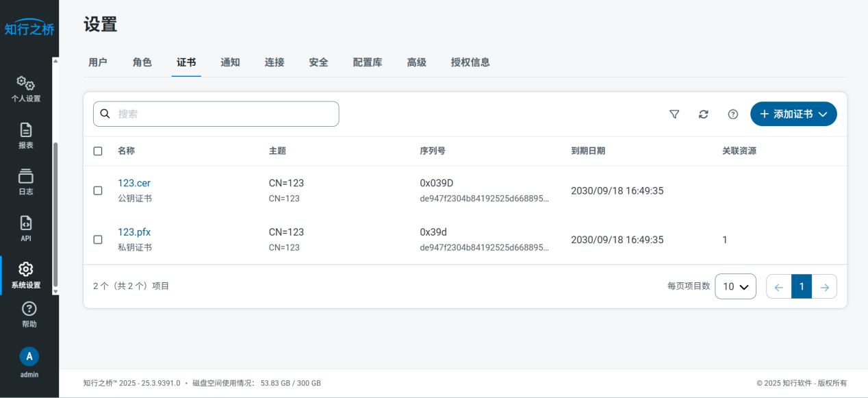Switch to the 连接 tab
868x398 pixels.
point(275,62)
